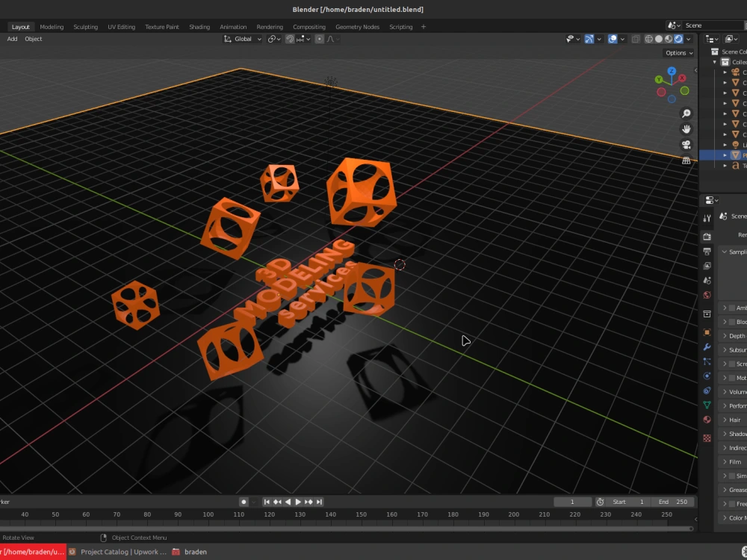This screenshot has width=747, height=560.
Task: Switch viewport to wireframe shading
Action: (649, 39)
